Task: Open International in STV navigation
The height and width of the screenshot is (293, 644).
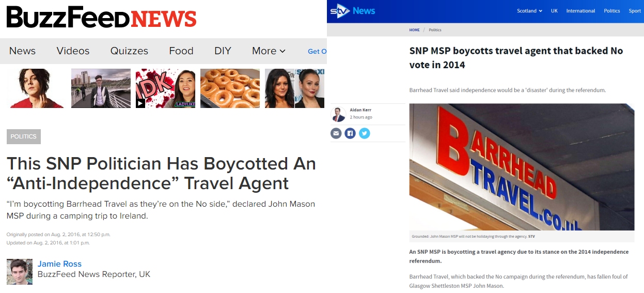Action: point(580,11)
